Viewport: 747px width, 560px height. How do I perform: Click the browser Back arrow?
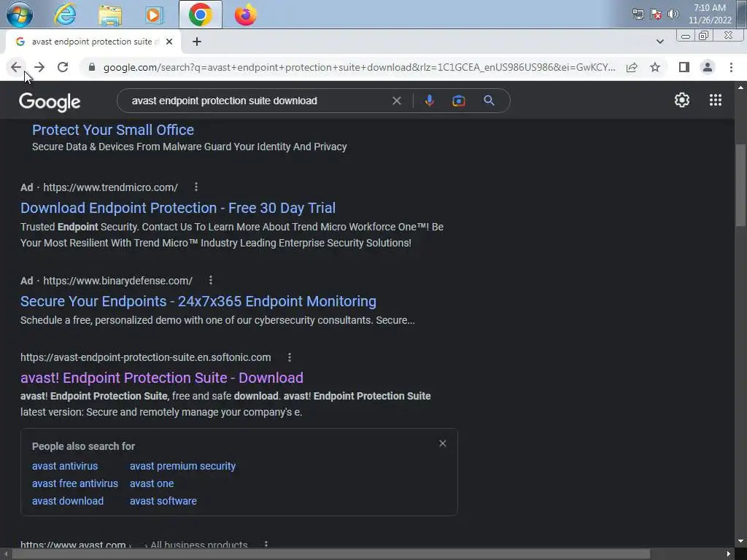[x=16, y=67]
